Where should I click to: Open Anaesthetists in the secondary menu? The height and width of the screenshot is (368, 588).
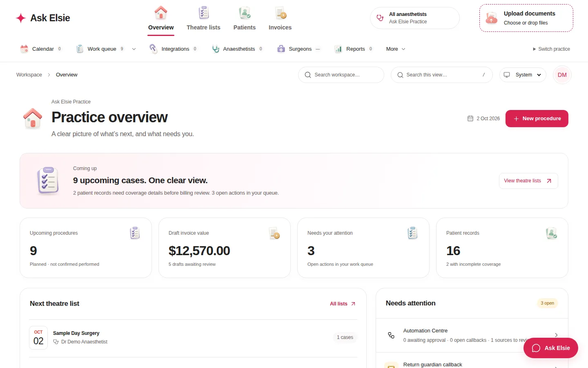pyautogui.click(x=237, y=49)
